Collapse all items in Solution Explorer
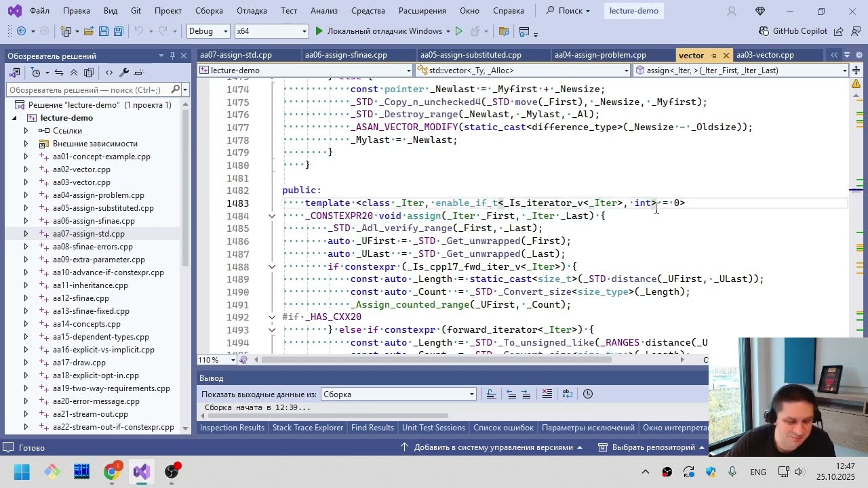868x488 pixels. point(73,73)
